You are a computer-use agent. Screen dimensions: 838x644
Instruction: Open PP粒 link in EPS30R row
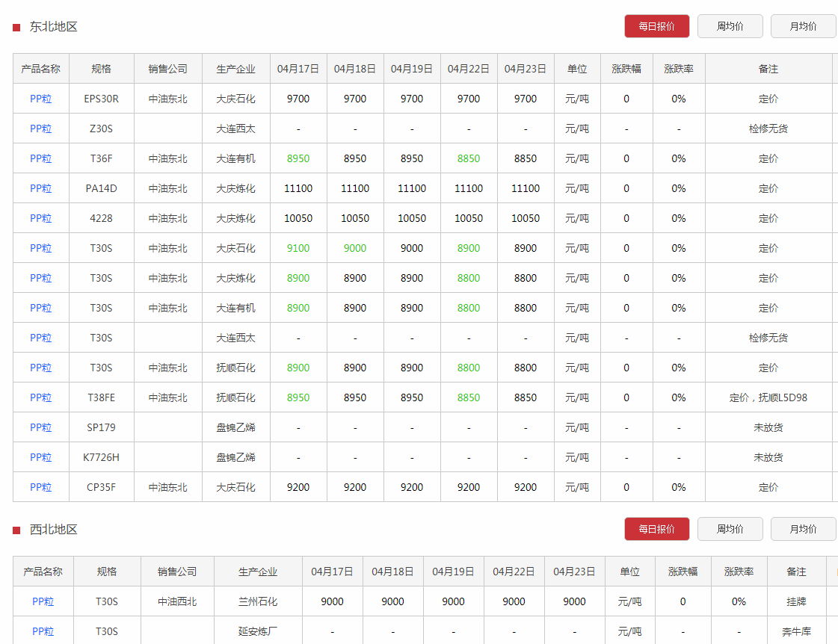coord(40,99)
